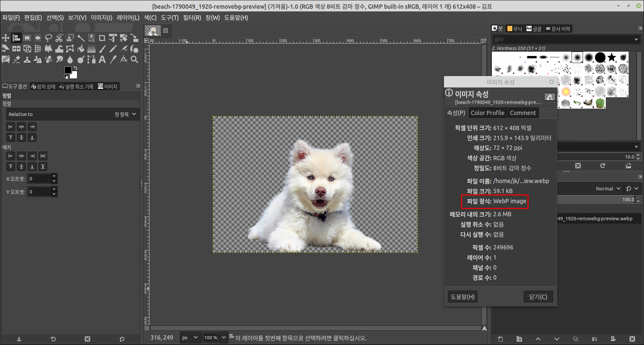Select the Crop tool
644x345 pixels.
click(102, 38)
